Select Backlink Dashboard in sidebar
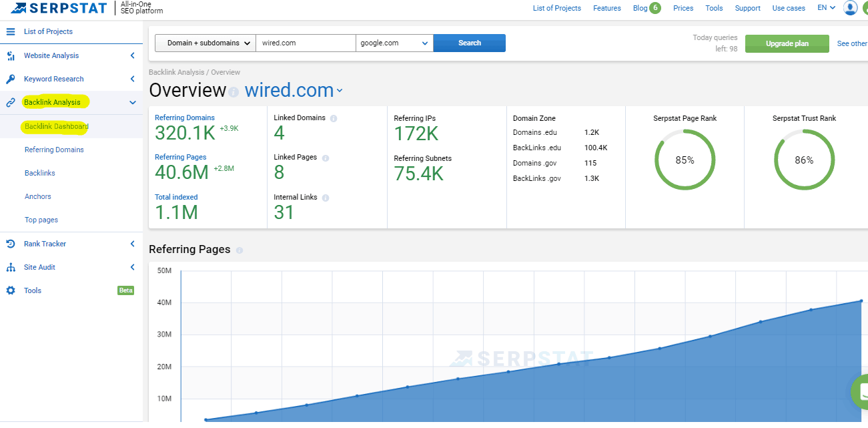 coord(57,126)
